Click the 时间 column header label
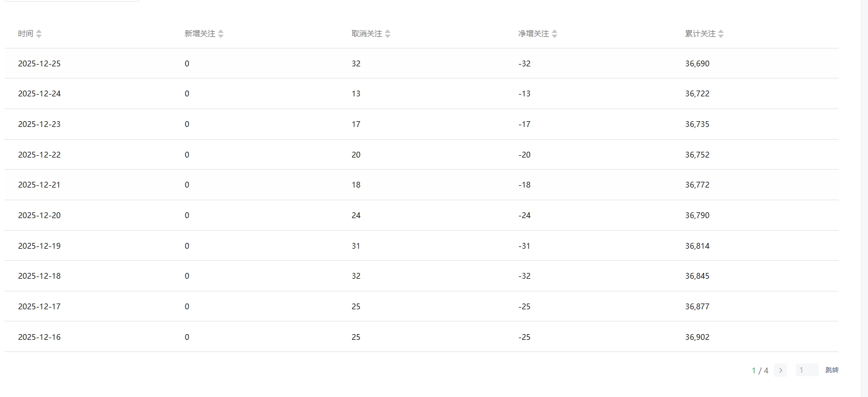The image size is (868, 397). 25,34
